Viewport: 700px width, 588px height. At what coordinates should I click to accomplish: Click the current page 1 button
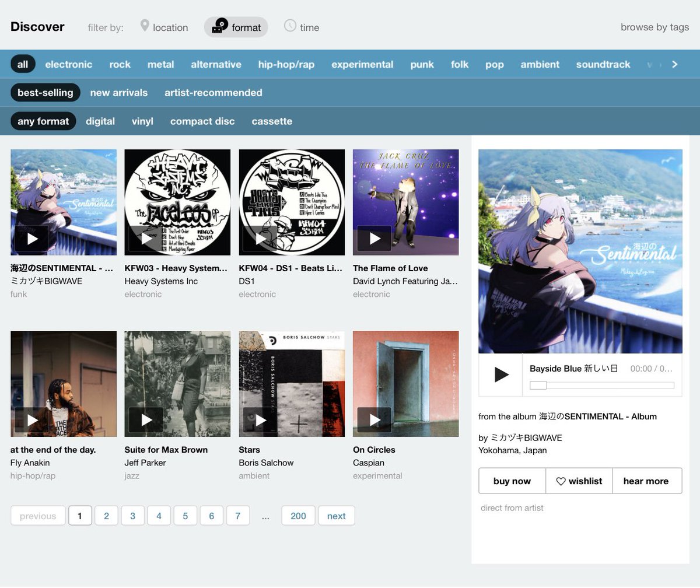click(x=80, y=516)
